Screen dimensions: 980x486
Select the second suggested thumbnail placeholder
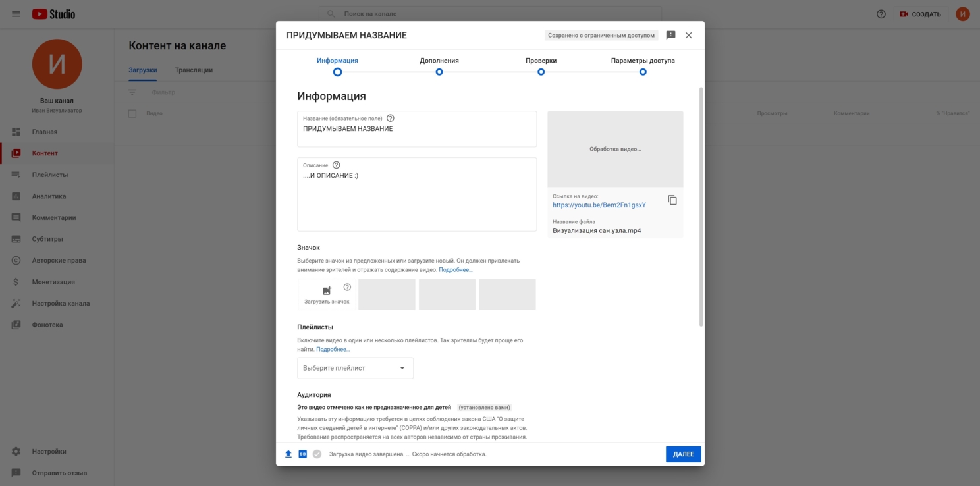(447, 294)
